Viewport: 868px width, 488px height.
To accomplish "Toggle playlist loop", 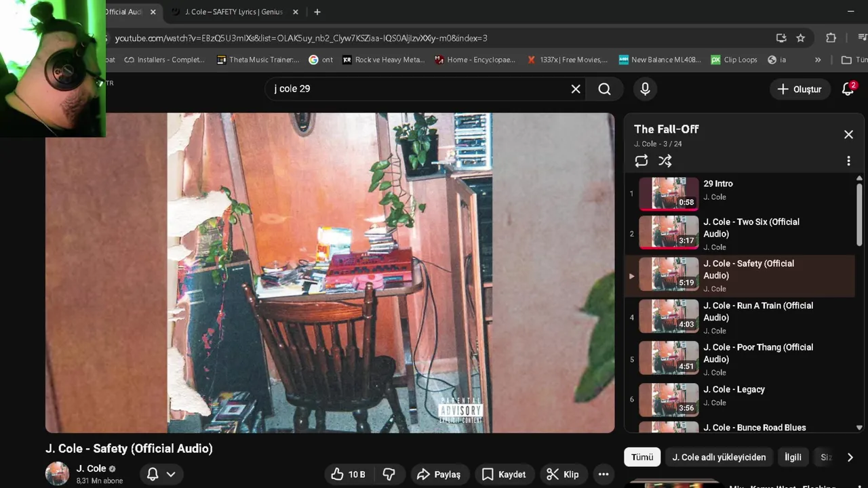I will 641,161.
